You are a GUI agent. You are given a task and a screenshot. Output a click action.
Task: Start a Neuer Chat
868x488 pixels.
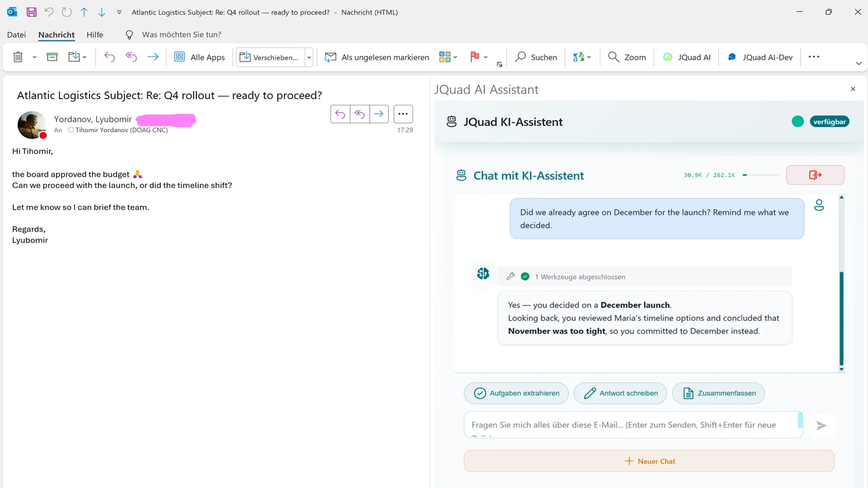click(x=649, y=461)
